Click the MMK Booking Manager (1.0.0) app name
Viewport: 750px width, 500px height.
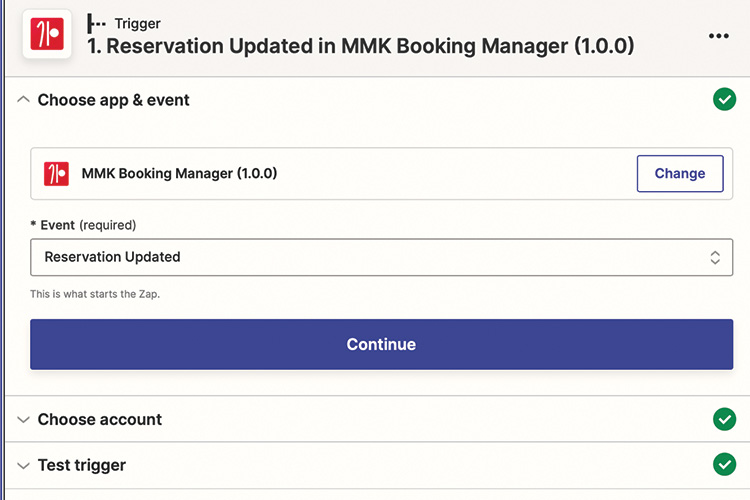point(179,174)
